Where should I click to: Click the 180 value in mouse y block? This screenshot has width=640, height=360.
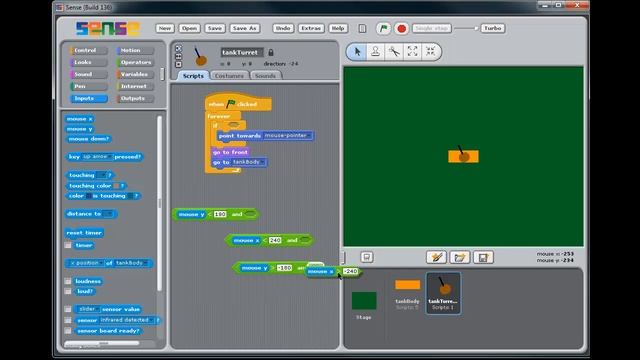(220, 214)
